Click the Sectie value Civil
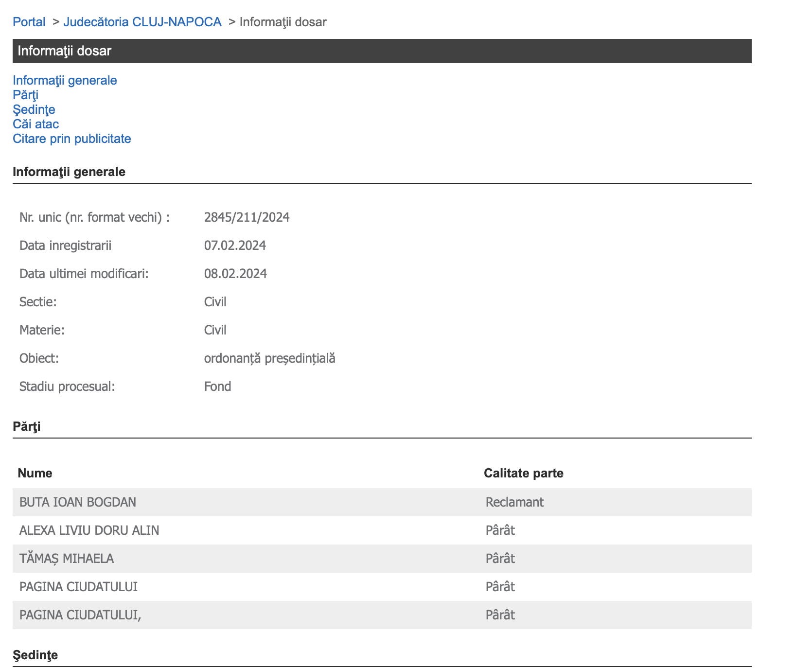The width and height of the screenshot is (812, 668). coord(215,302)
